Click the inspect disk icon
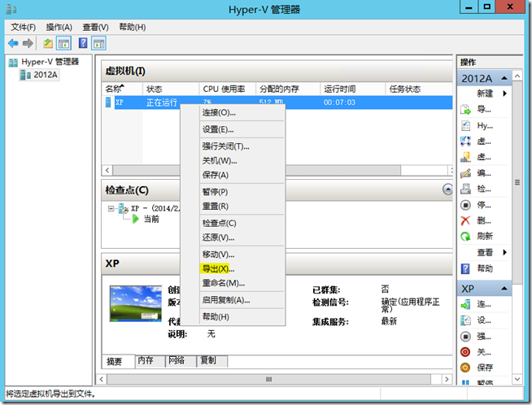The image size is (532, 405). tap(465, 189)
